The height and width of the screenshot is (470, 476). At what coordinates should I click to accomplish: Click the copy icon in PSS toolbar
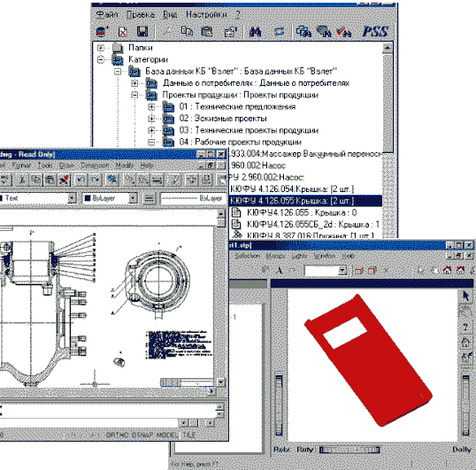click(x=187, y=32)
